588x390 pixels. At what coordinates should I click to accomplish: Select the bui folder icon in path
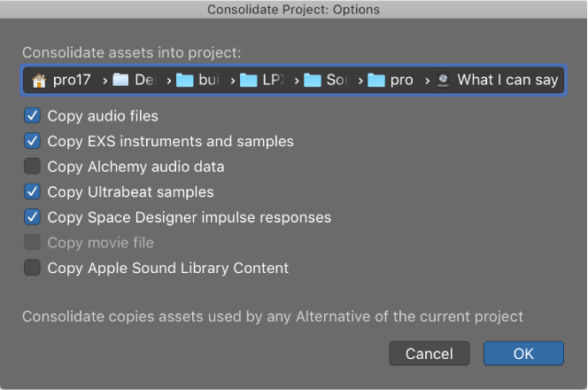click(x=184, y=80)
